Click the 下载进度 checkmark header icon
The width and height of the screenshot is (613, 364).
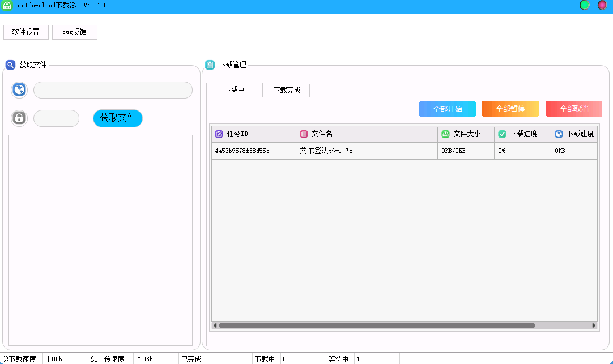click(x=502, y=134)
